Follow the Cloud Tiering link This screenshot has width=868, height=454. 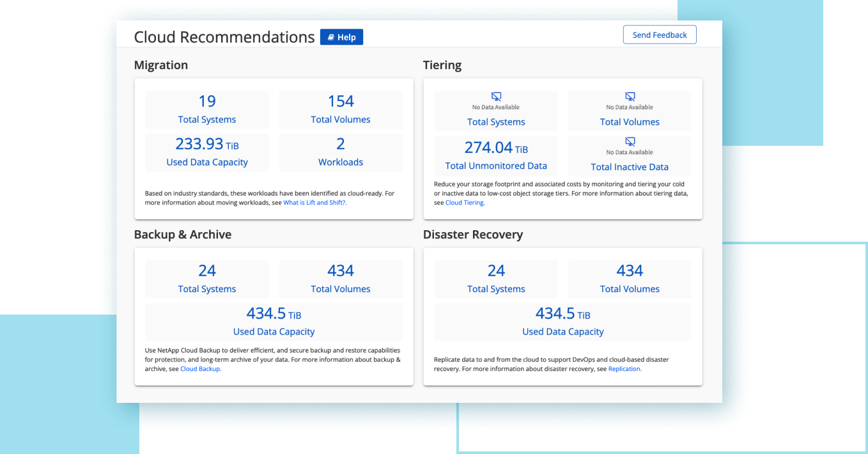click(x=465, y=203)
